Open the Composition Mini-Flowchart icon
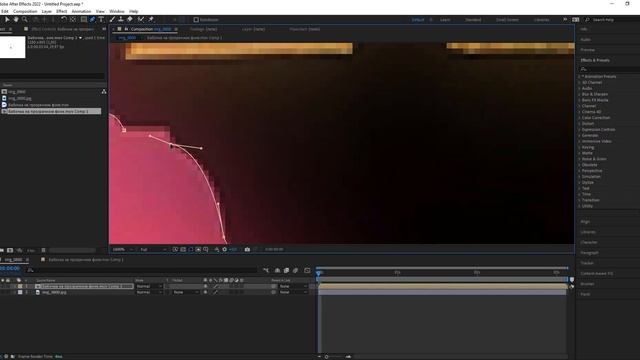 click(266, 270)
